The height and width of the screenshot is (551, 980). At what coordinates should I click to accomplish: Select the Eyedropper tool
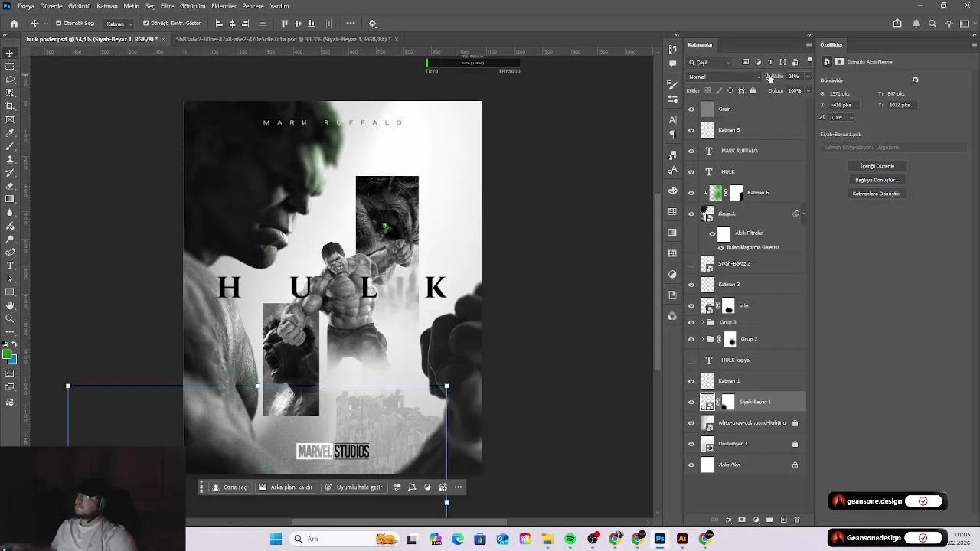pos(10,132)
